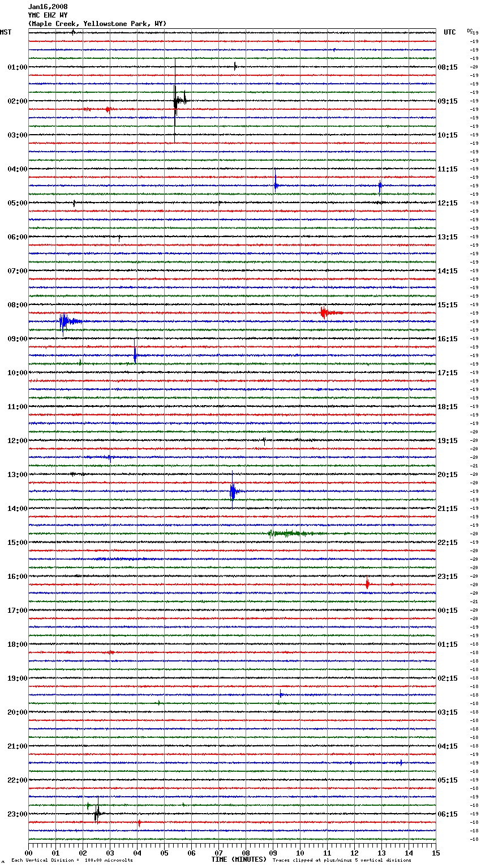
Task: Click the small black spike on the 01:00 trace
Action: click(235, 67)
